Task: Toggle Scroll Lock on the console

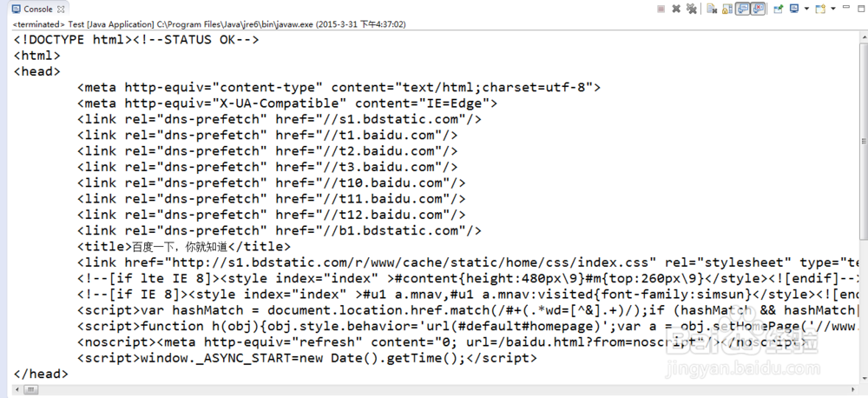Action: (727, 9)
